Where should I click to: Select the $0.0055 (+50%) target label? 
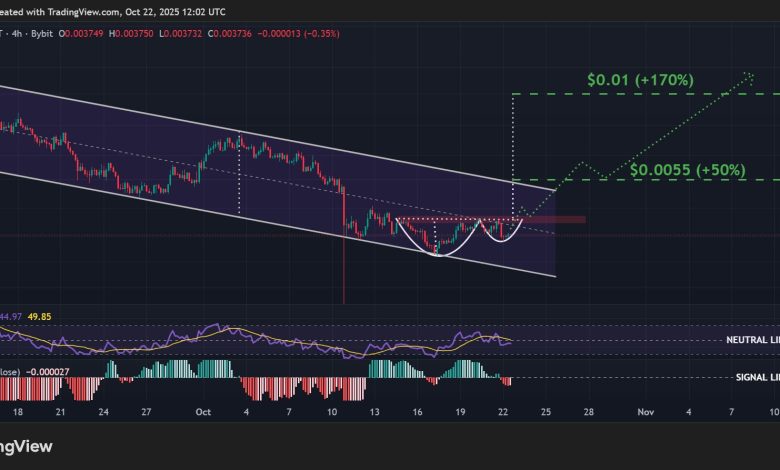tap(688, 170)
